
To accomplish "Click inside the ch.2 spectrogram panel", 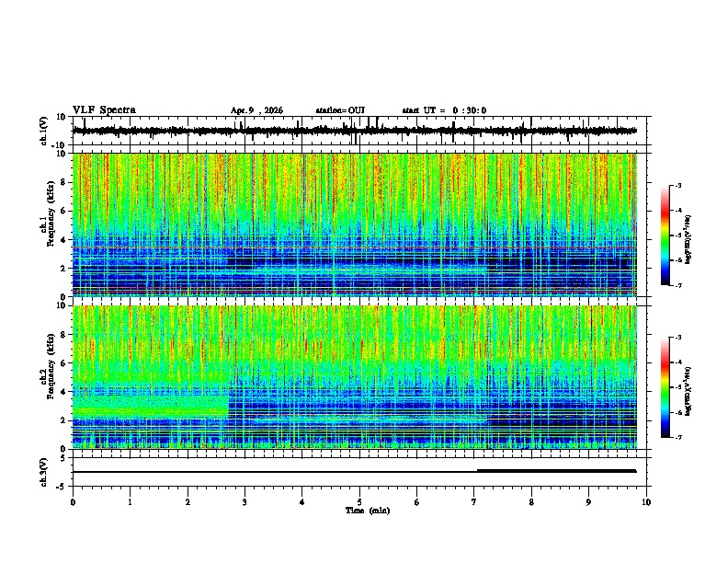I will tap(355, 377).
